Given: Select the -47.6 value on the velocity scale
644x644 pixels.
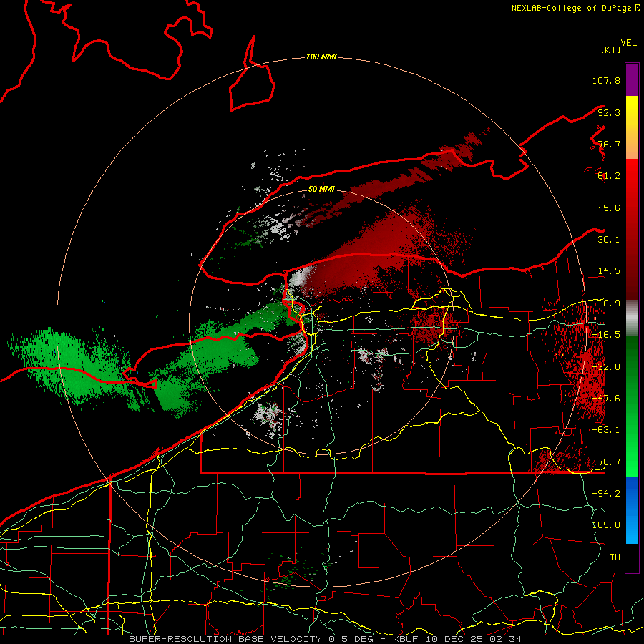Looking at the screenshot, I should point(606,399).
